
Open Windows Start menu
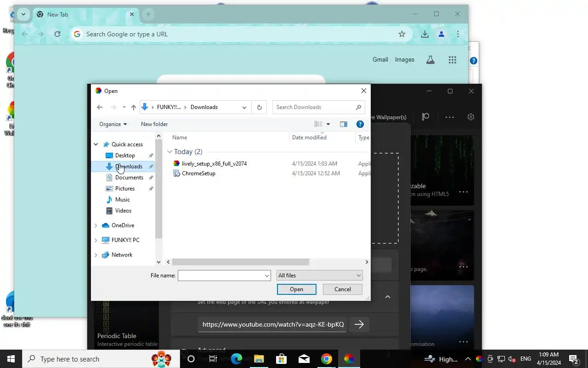coord(11,359)
